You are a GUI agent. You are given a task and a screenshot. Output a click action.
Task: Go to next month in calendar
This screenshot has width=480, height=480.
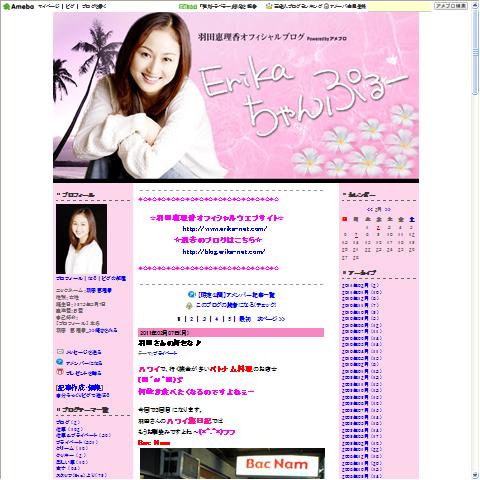click(x=387, y=209)
